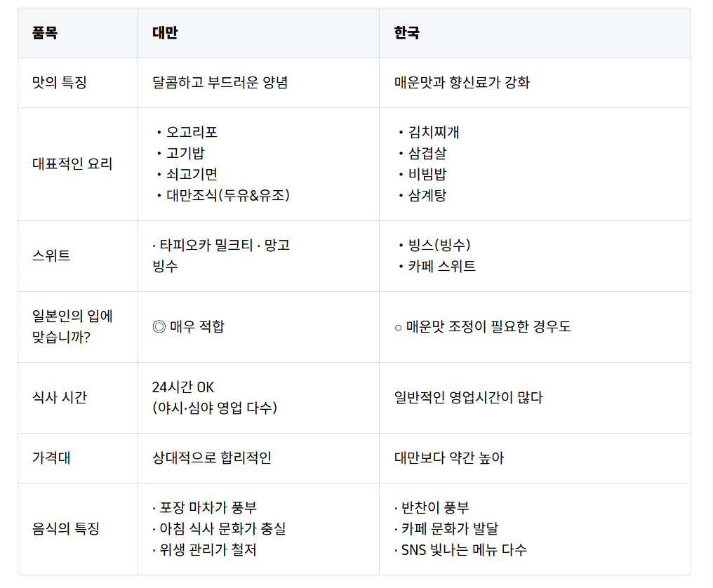Image resolution: width=713 pixels, height=588 pixels.
Task: Click the 한국 column header
Action: tap(407, 33)
